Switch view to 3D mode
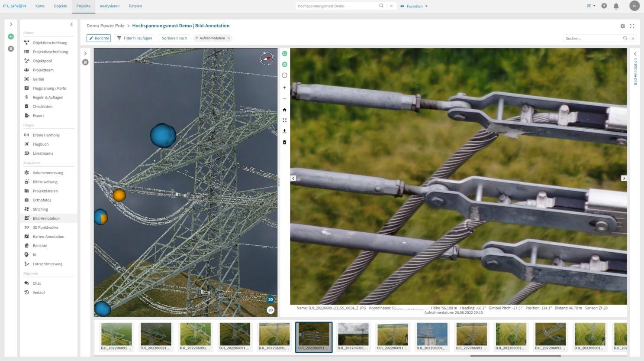 [x=270, y=299]
